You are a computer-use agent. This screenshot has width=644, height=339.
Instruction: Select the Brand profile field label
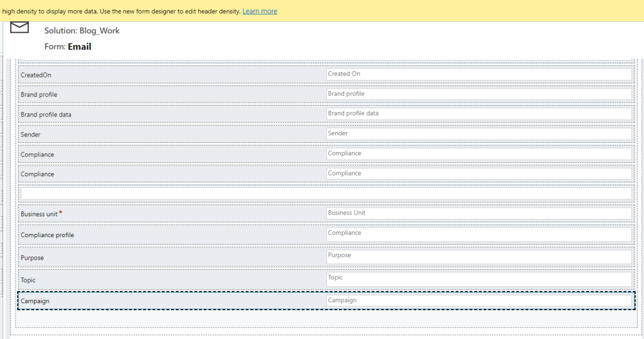point(39,94)
